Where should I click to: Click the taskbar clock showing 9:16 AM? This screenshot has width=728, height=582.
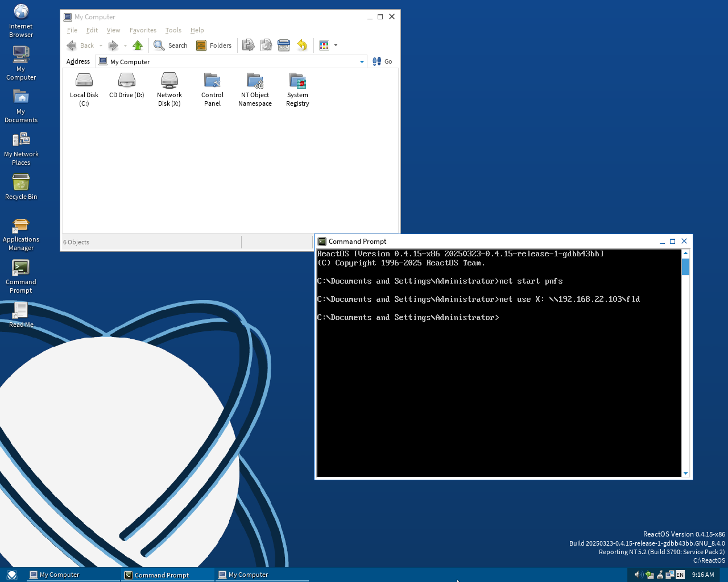pos(703,575)
